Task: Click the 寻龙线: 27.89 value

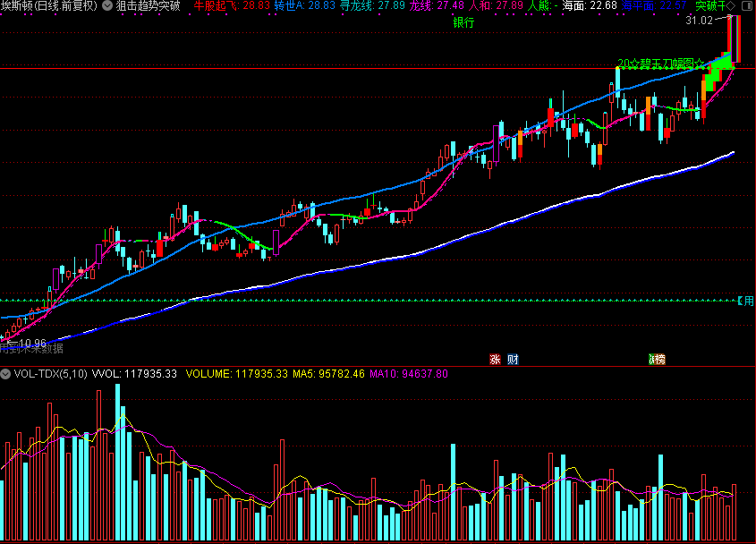Action: 373,5
